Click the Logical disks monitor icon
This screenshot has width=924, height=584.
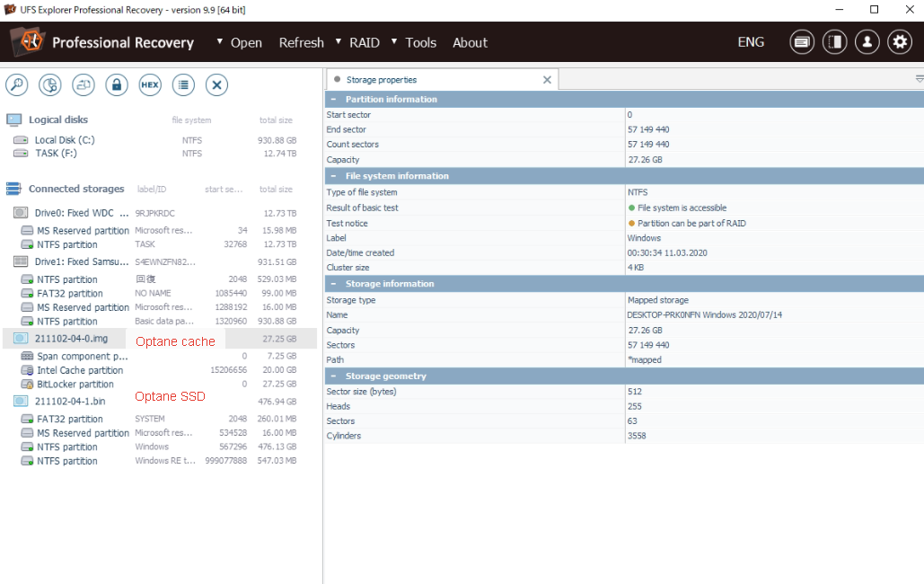click(13, 119)
